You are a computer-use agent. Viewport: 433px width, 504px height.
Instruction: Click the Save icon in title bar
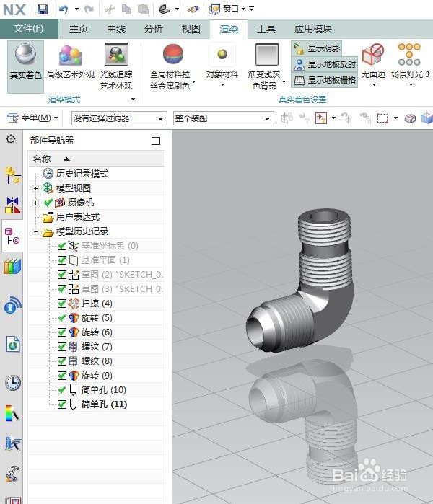click(x=43, y=9)
